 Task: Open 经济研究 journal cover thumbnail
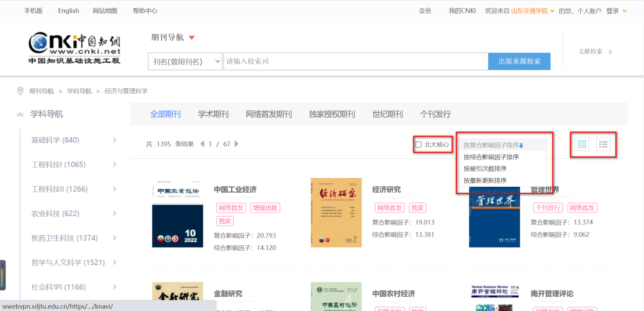[336, 213]
